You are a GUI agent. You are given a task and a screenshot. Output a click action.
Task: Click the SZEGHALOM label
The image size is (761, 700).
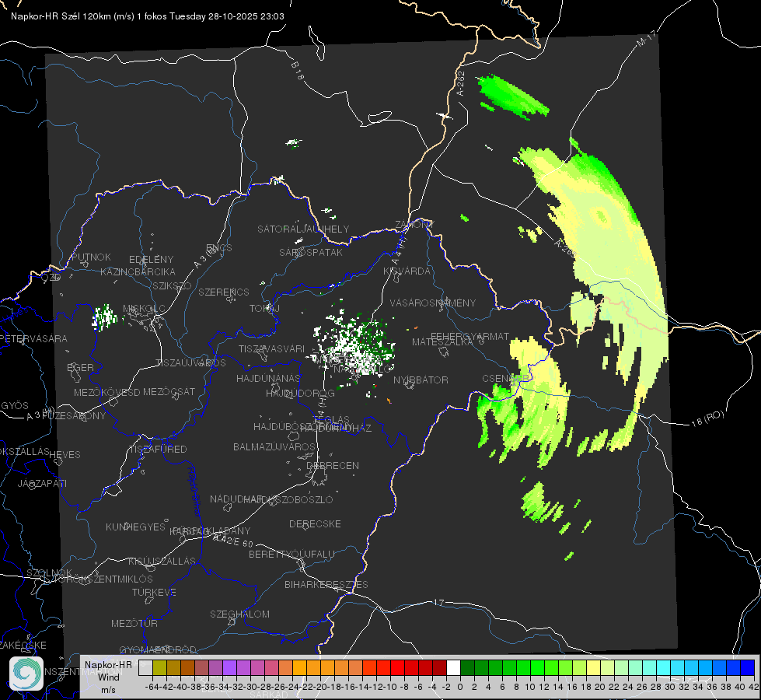tap(239, 614)
